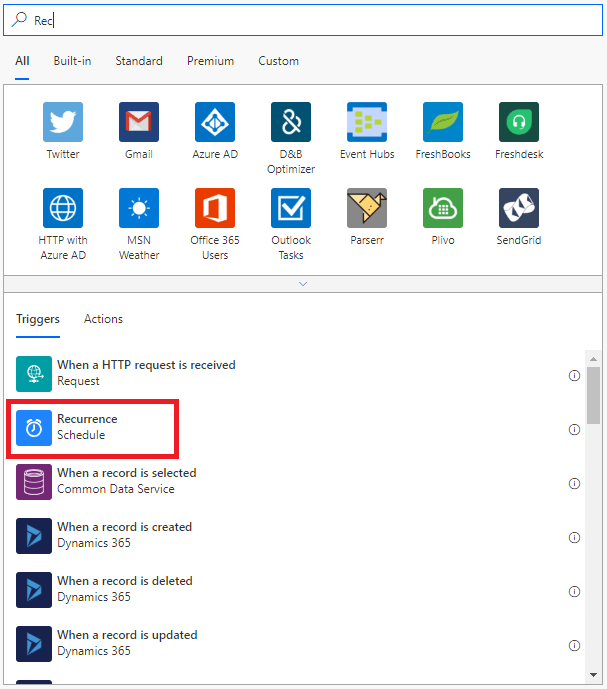This screenshot has height=689, width=607.
Task: Click in the search box containing Rec
Action: point(303,20)
